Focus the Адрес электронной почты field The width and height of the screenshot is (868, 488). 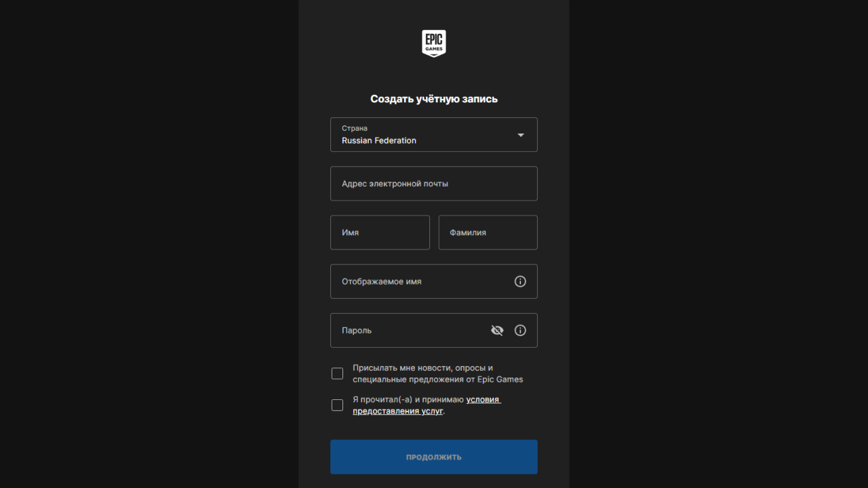coord(434,184)
